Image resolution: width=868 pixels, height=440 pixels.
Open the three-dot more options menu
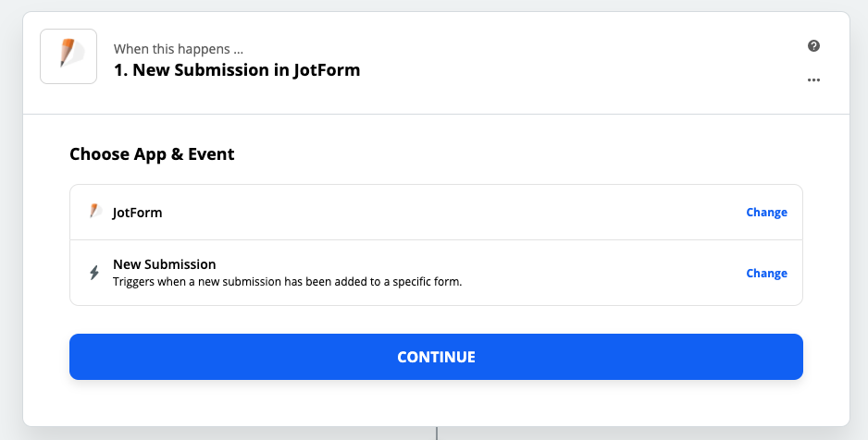point(813,79)
